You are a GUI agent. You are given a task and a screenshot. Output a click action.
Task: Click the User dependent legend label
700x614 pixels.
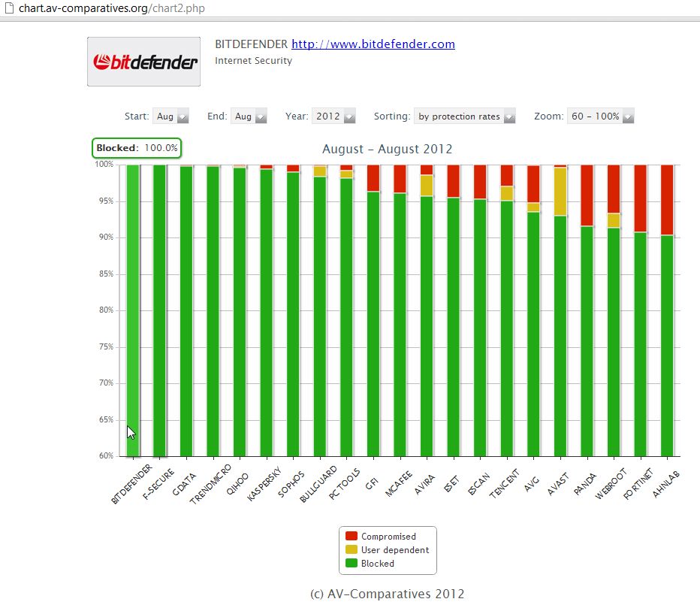[395, 549]
